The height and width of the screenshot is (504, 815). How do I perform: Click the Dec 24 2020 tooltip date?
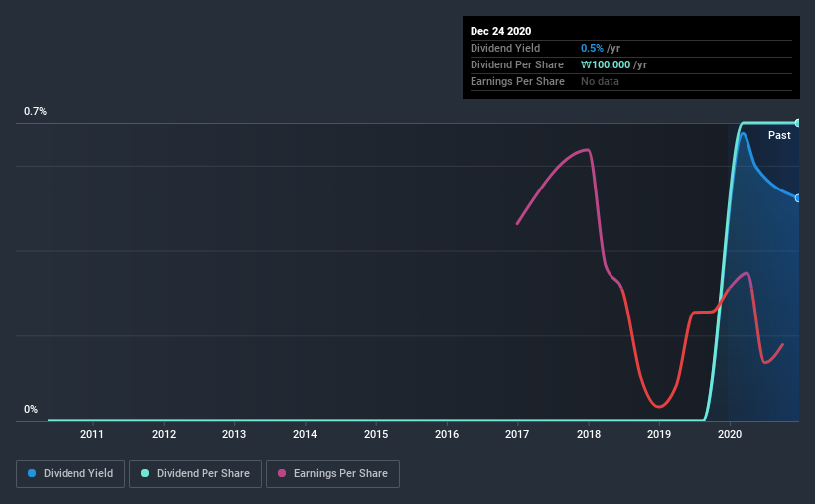500,31
